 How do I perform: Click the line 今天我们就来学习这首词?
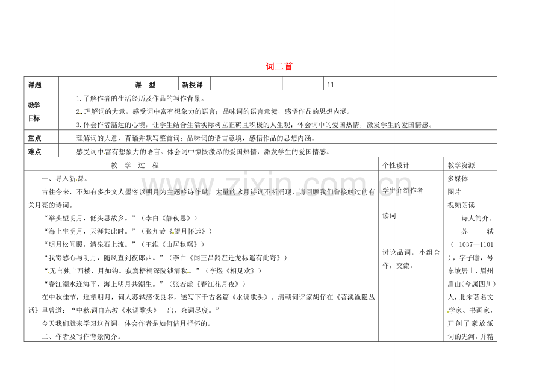point(126,323)
